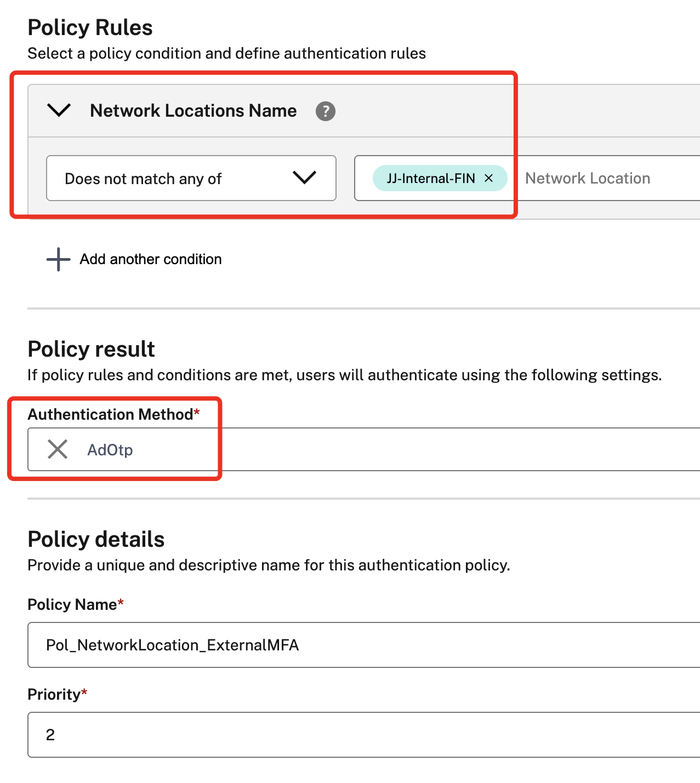Remove the JJ-Internal-FIN tag via its x
The width and height of the screenshot is (700, 783).
pyautogui.click(x=489, y=178)
